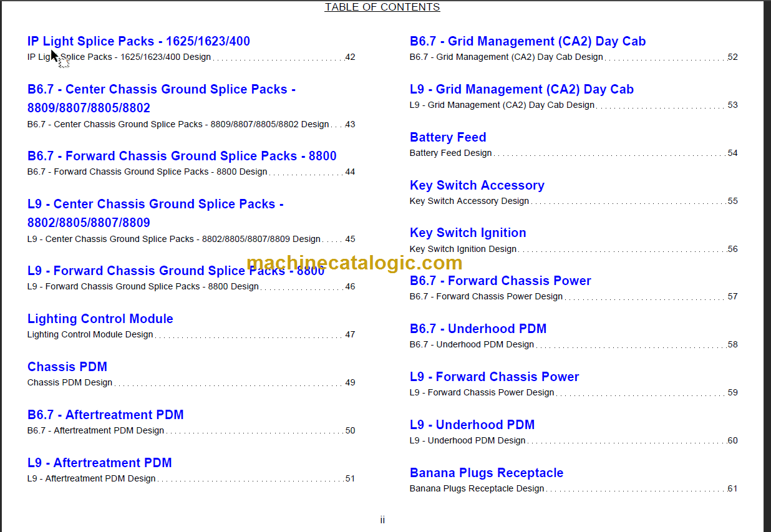Open L9 Aftertreatment PDM section
This screenshot has height=532, width=771.
pyautogui.click(x=100, y=463)
